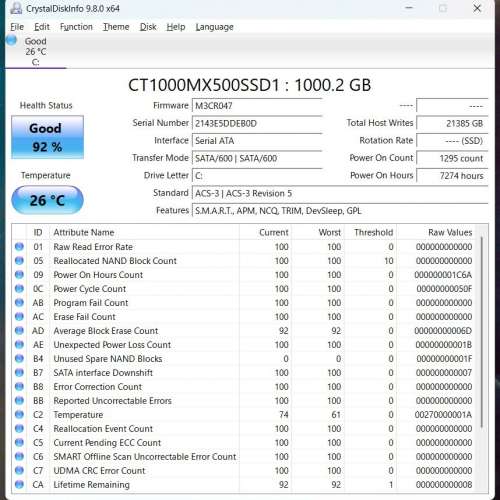Click the status icon for Power Cycle Count
Viewport: 500px width, 500px height.
pos(19,289)
